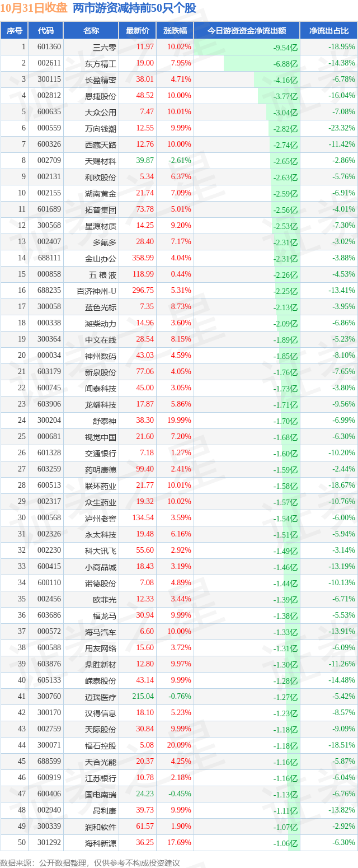
Task: Select stock name 海马汽车
Action: pos(101,632)
